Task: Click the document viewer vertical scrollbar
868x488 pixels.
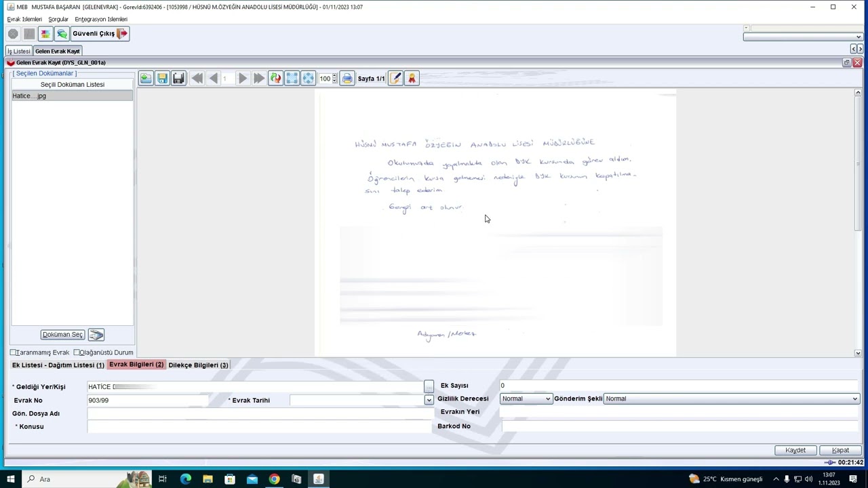Action: click(x=858, y=222)
